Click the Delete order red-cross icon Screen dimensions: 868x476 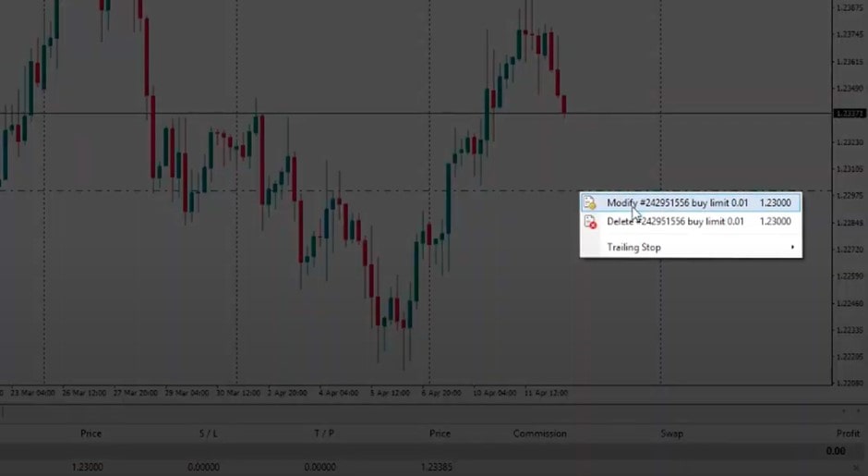[x=590, y=222]
